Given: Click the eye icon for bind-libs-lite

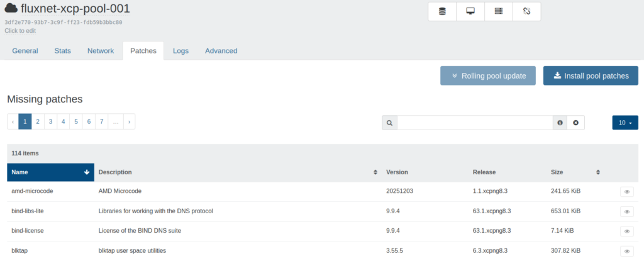Looking at the screenshot, I should pyautogui.click(x=626, y=211).
